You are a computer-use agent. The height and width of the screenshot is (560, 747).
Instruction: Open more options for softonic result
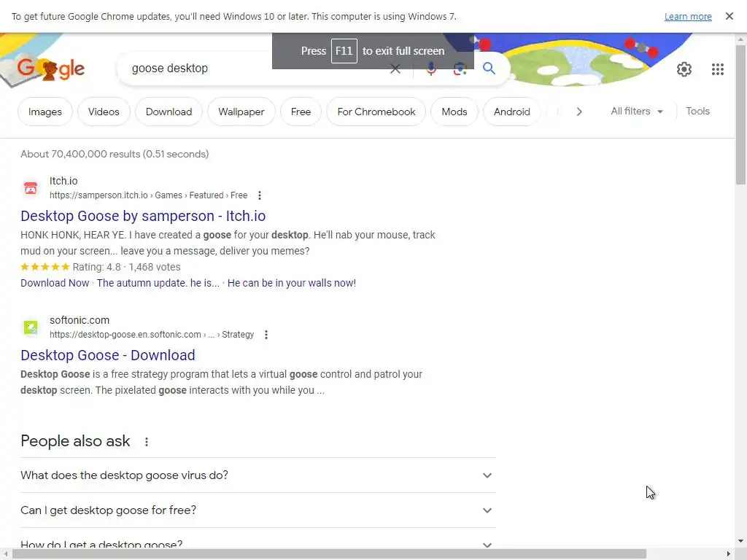pos(266,335)
